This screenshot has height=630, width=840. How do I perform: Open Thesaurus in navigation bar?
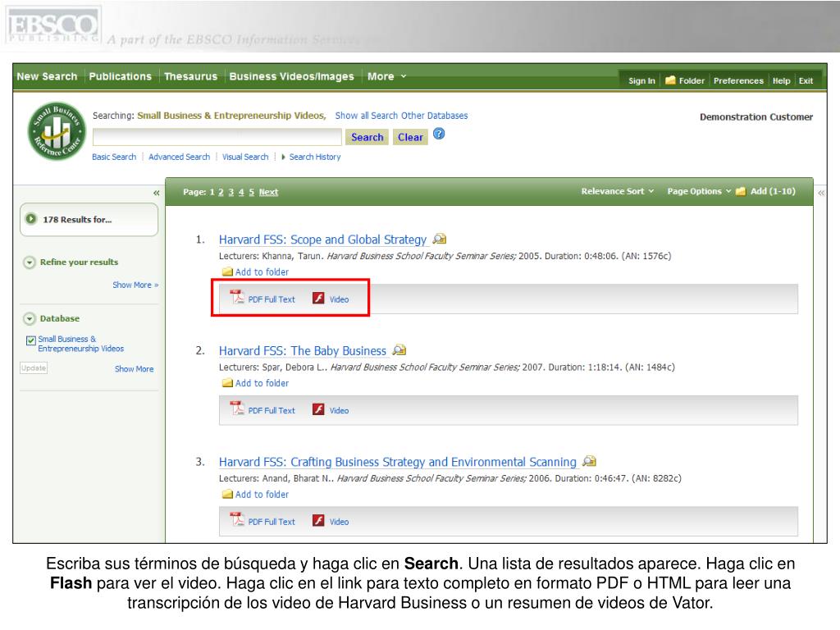click(x=190, y=76)
